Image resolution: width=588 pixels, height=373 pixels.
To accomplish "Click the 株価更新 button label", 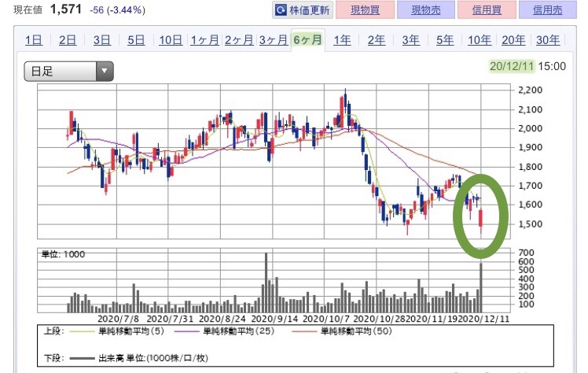I will point(310,10).
